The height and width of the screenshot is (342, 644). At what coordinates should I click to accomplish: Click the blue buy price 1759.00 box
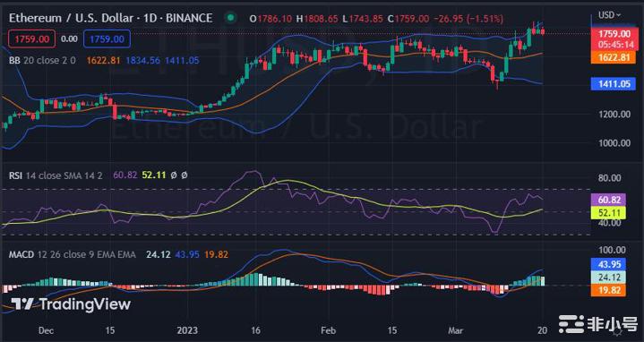point(107,39)
